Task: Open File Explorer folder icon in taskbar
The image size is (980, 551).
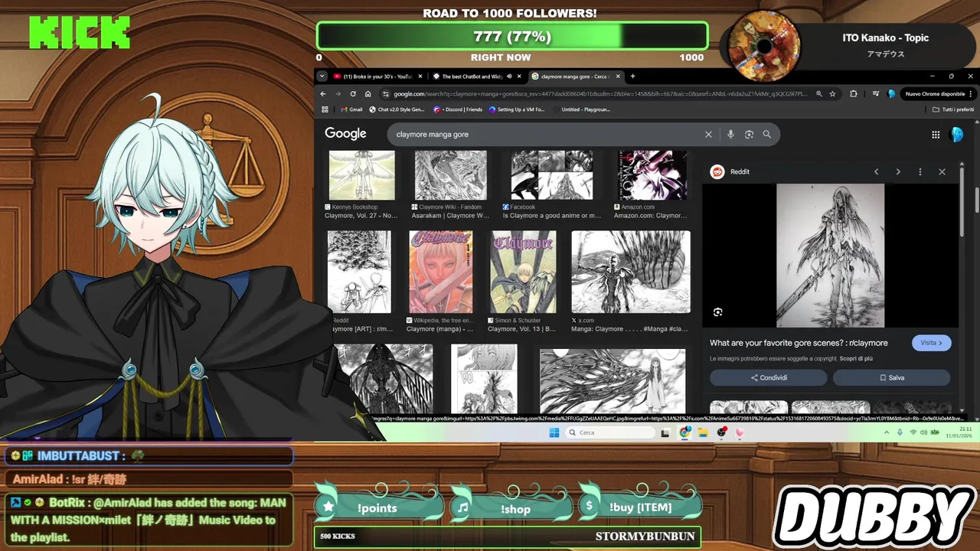Action: [702, 432]
